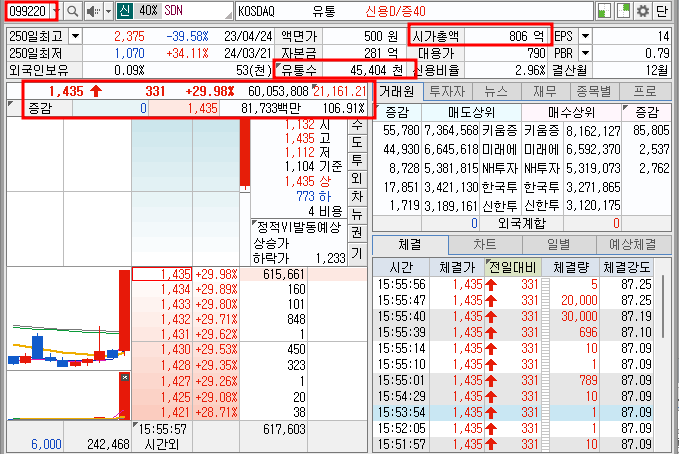679x454 pixels.
Task: Click the trade list vertical scrollbar
Action: click(x=663, y=307)
